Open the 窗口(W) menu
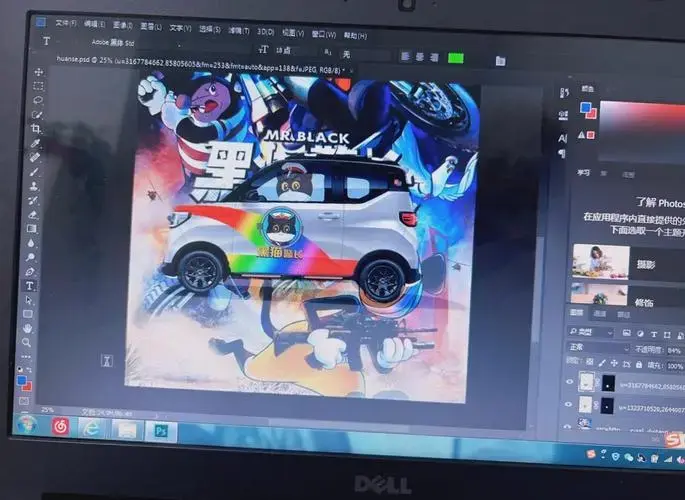The image size is (685, 500). (x=324, y=34)
